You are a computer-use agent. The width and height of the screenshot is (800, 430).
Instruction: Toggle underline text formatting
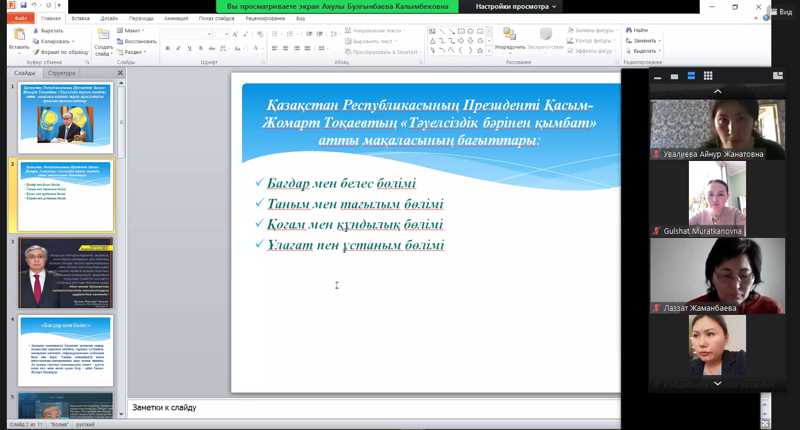click(x=191, y=48)
